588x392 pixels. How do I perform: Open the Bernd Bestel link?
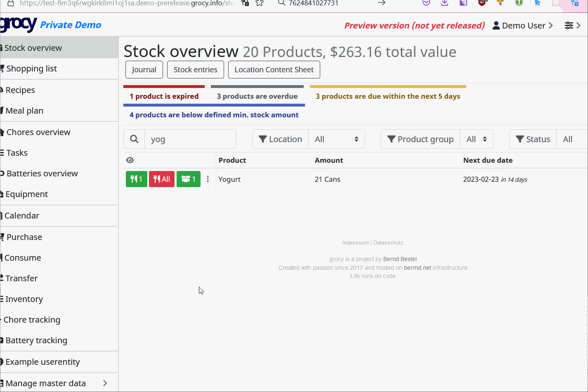(x=400, y=259)
